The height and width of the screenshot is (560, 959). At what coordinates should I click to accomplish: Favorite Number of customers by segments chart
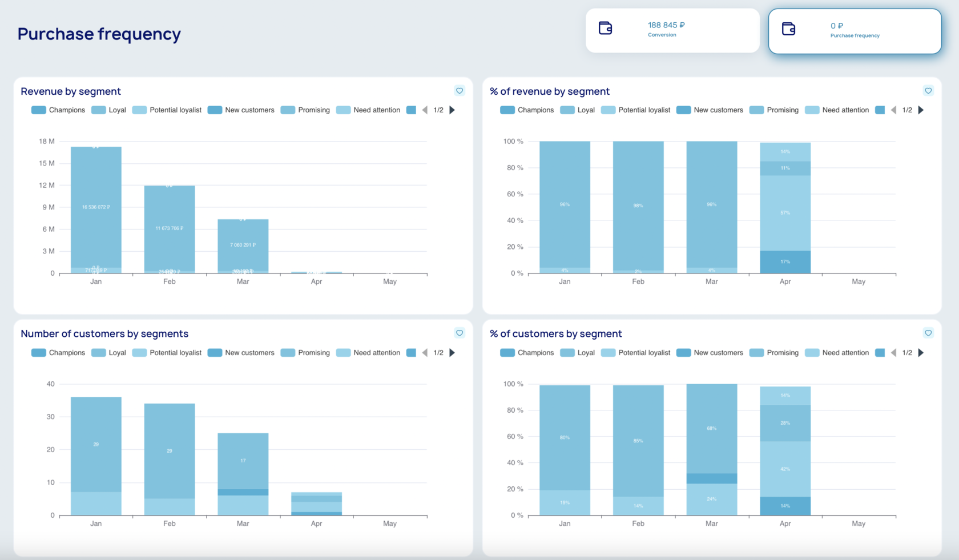pos(460,333)
